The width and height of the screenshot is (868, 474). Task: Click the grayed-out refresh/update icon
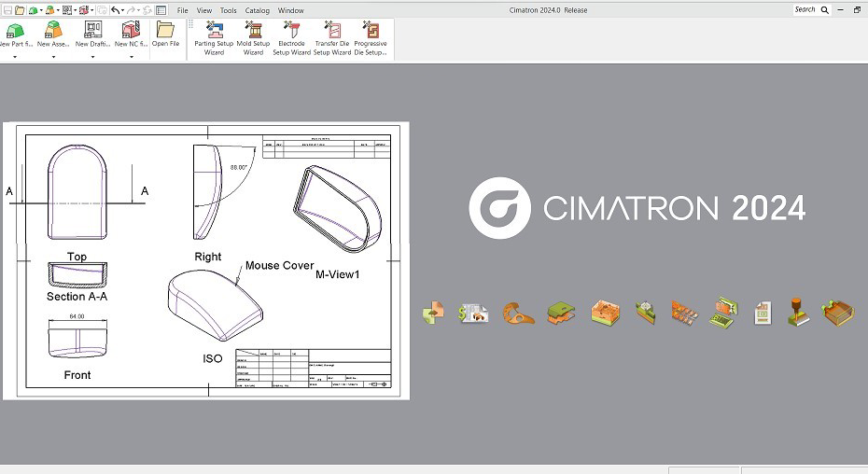point(147,10)
